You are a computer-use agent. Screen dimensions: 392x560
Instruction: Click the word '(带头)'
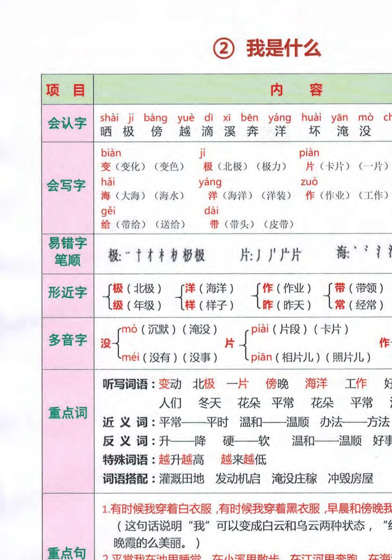(239, 225)
